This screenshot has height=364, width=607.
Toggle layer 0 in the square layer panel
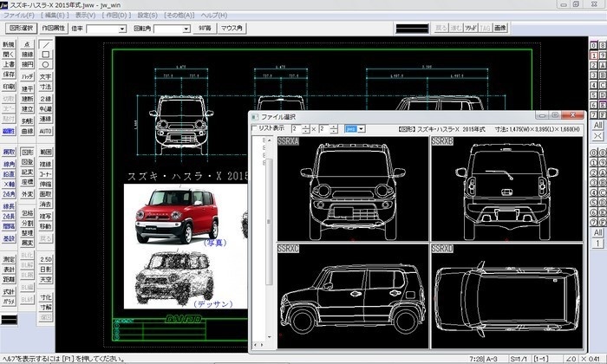click(593, 45)
